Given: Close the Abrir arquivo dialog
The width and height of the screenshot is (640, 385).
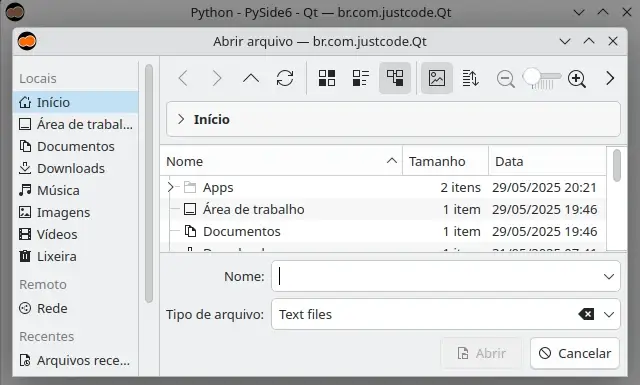Looking at the screenshot, I should (613, 41).
